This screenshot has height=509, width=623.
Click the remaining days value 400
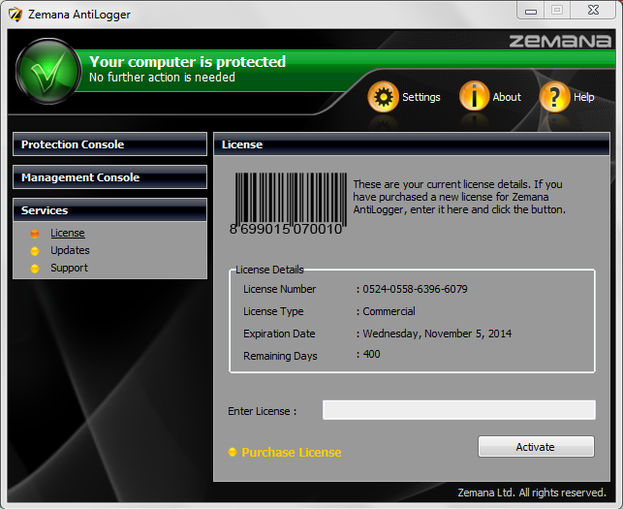coord(371,354)
